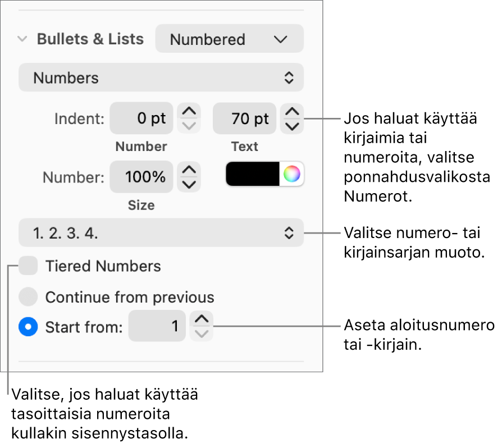
Task: Collapse the Bullets & Lists section
Action: (22, 39)
